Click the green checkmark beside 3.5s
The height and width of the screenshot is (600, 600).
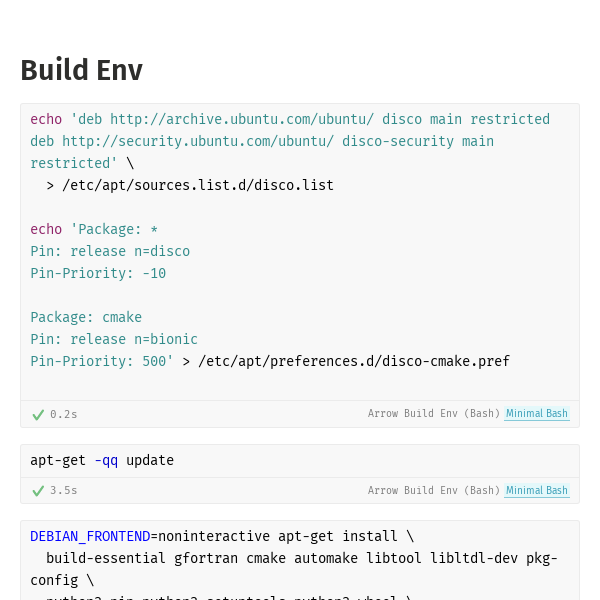click(38, 491)
